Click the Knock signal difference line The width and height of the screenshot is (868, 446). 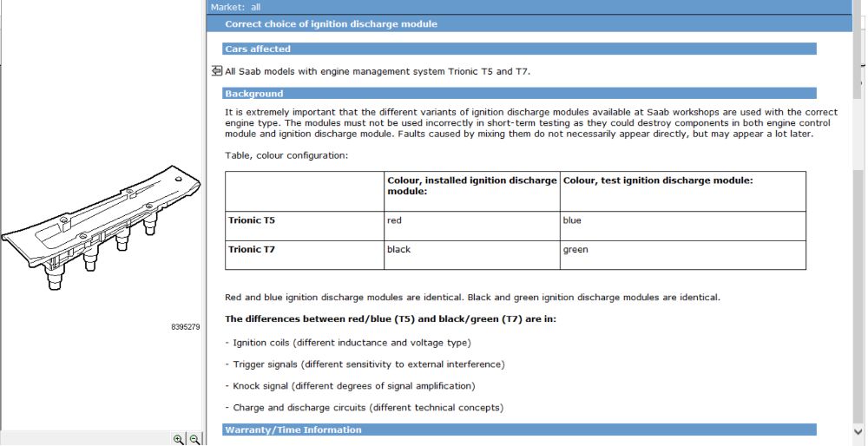(350, 385)
